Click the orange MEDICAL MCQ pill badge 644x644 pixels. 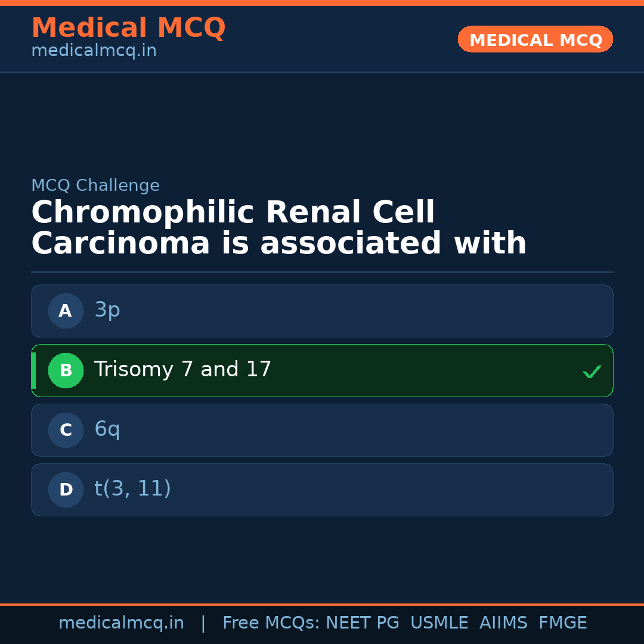pyautogui.click(x=535, y=40)
